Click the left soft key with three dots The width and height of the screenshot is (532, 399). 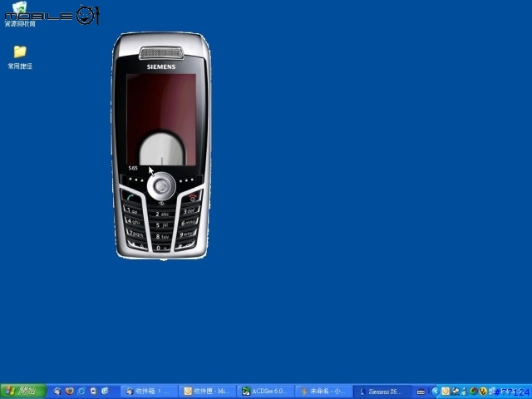tap(135, 180)
